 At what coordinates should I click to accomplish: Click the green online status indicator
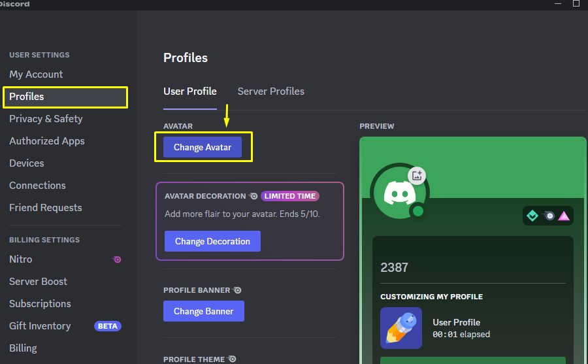pyautogui.click(x=417, y=211)
